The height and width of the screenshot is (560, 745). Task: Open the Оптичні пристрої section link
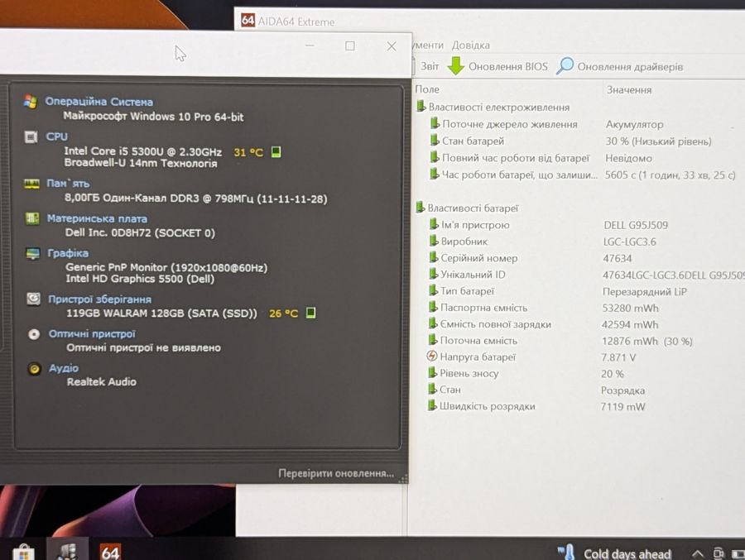[92, 334]
